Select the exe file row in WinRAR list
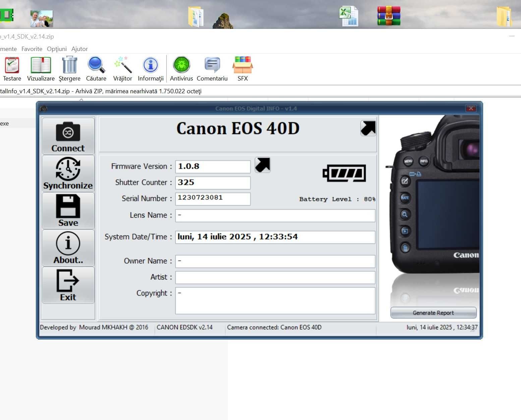521x420 pixels. click(17, 123)
